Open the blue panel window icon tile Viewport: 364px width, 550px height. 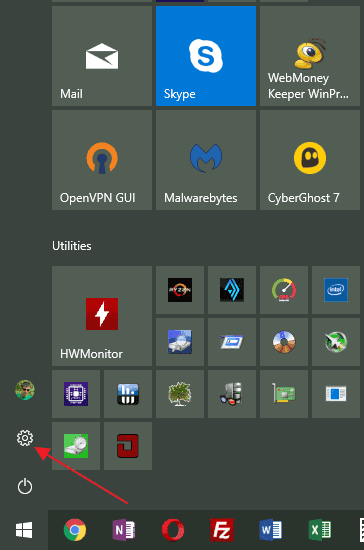336,394
